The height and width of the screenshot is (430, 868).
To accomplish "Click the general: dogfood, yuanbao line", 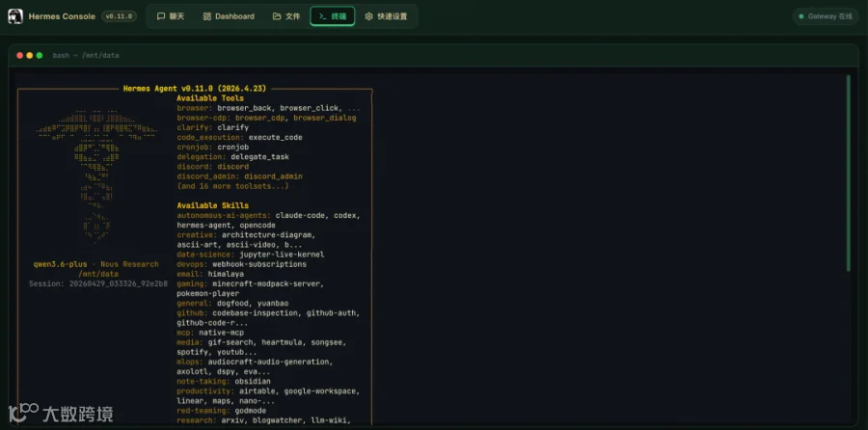I will (x=232, y=304).
